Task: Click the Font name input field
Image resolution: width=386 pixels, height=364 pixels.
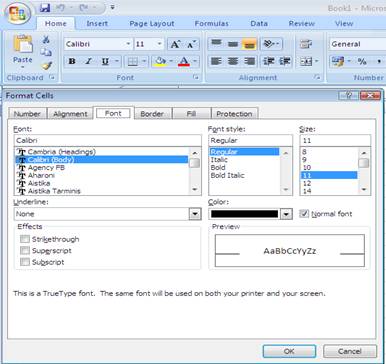Action: tap(107, 140)
